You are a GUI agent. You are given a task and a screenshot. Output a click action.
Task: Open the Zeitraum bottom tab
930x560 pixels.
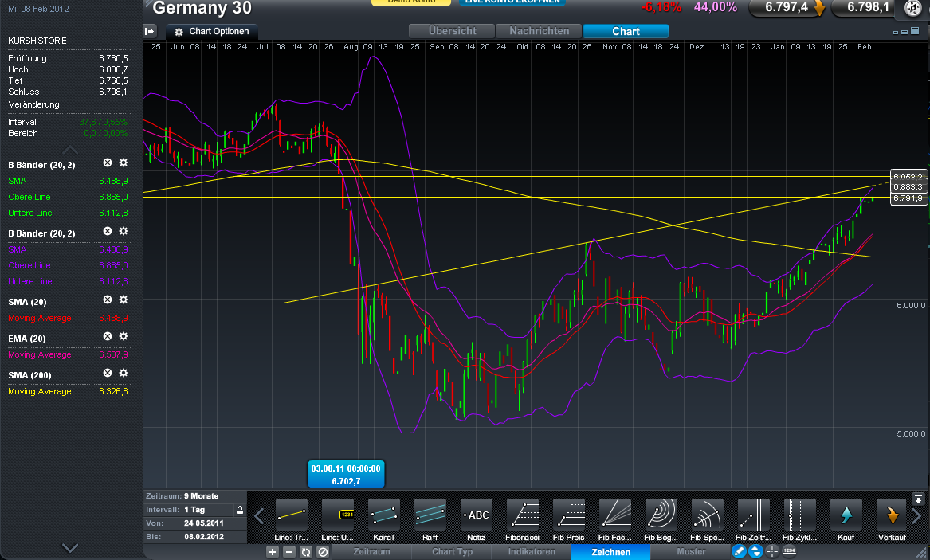tap(372, 552)
